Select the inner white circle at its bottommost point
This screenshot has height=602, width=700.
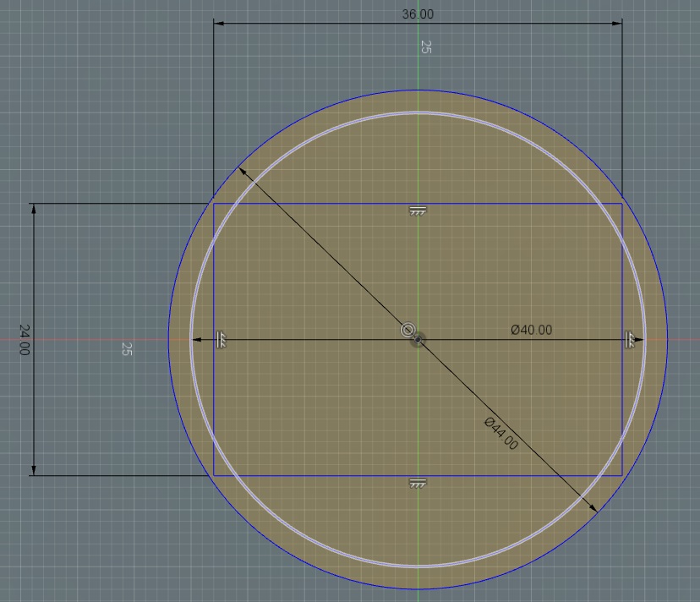pyautogui.click(x=418, y=566)
